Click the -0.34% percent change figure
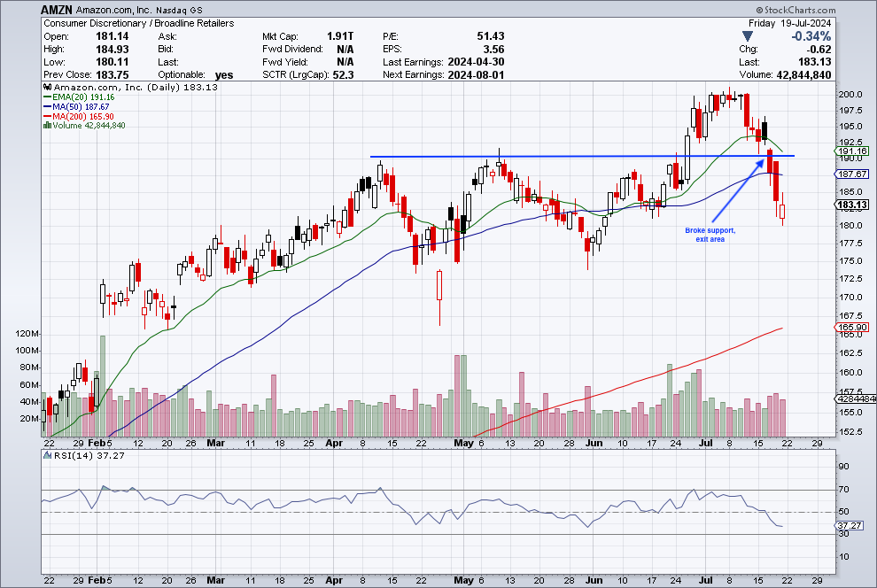Viewport: 877px width, 588px height. point(811,36)
